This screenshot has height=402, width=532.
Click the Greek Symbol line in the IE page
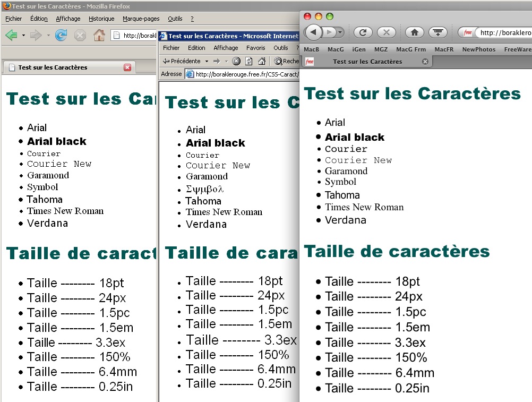point(204,189)
